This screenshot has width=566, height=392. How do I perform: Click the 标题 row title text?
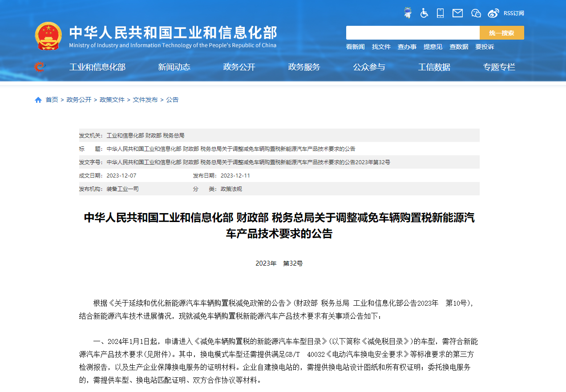click(x=231, y=149)
